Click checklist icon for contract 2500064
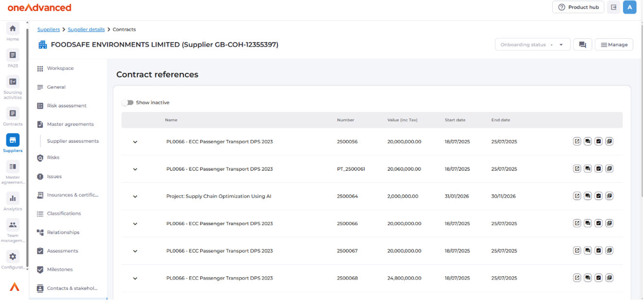The image size is (644, 305). pos(598,196)
